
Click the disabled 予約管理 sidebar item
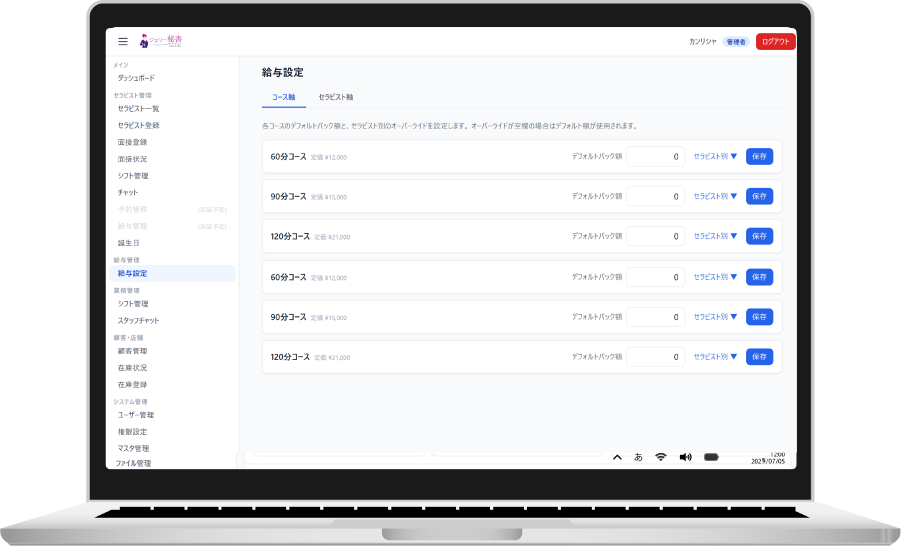pyautogui.click(x=132, y=210)
